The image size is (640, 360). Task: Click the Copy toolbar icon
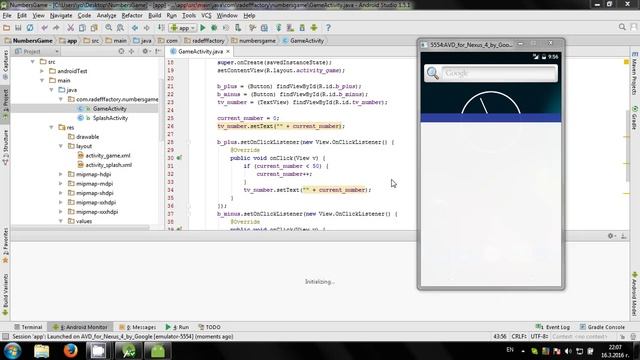pyautogui.click(x=82, y=28)
